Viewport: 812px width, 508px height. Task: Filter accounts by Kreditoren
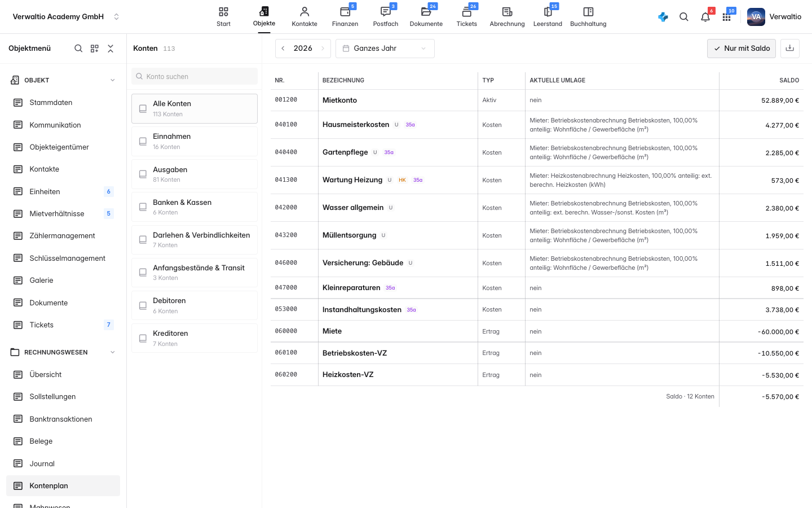(195, 338)
